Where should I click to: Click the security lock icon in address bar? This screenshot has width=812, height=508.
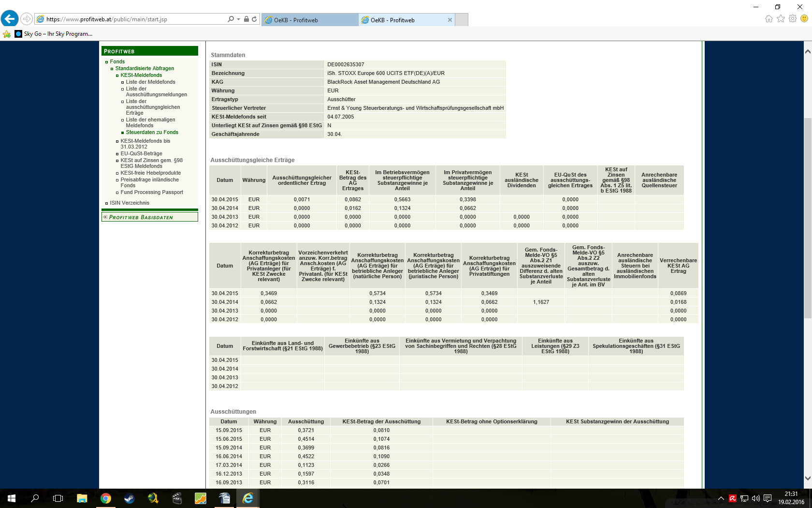tap(246, 19)
